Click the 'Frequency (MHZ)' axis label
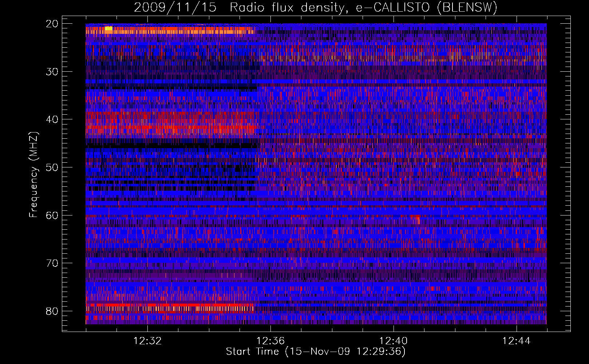 coord(33,175)
